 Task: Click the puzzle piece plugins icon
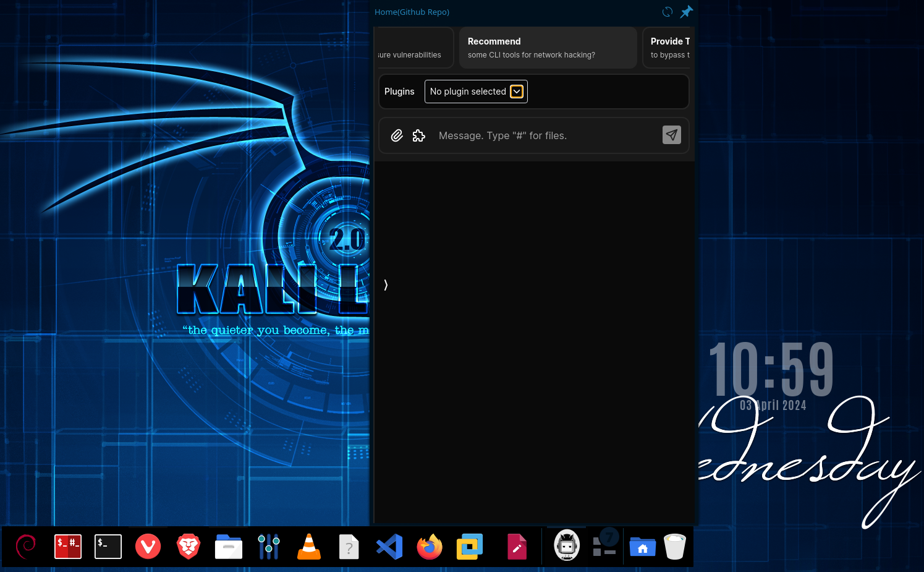(x=419, y=135)
